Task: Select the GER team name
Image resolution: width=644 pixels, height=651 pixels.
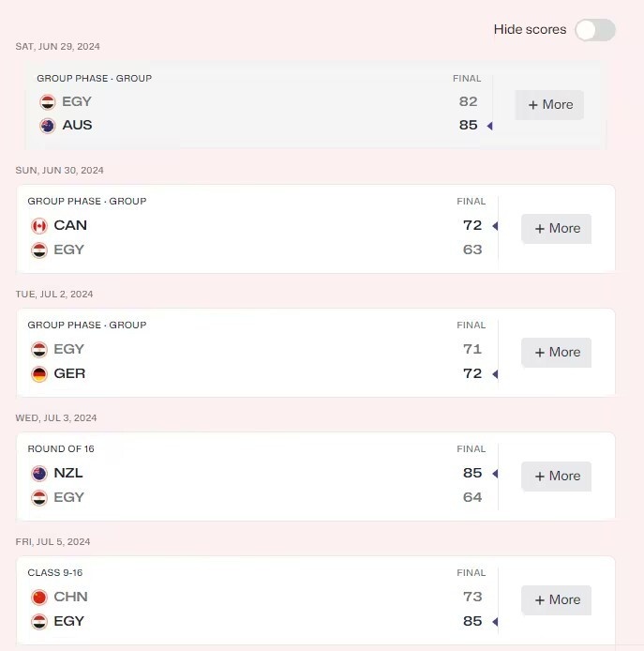Action: [x=69, y=373]
